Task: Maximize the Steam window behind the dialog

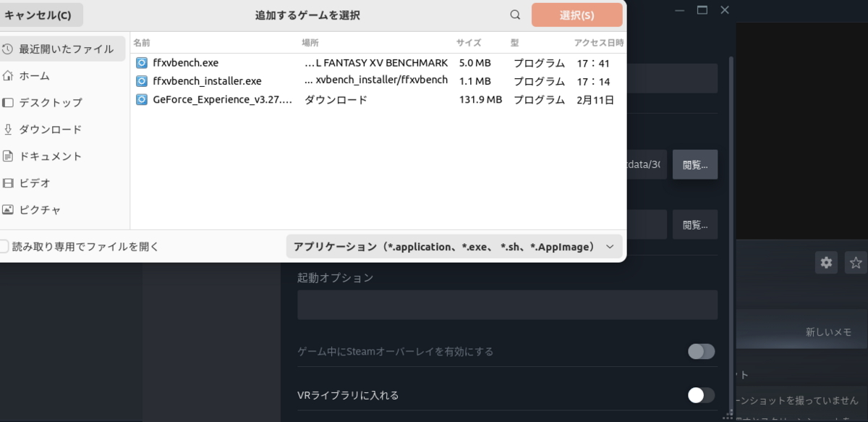Action: pyautogui.click(x=702, y=10)
